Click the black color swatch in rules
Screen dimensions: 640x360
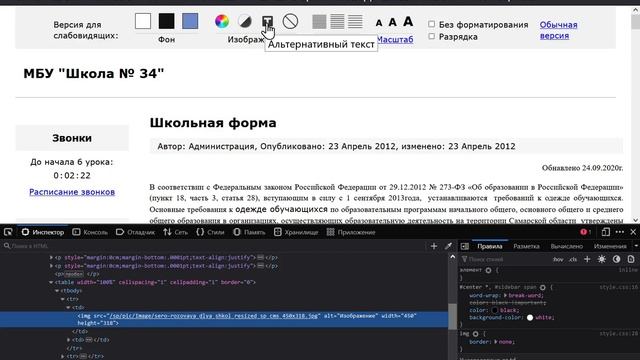[x=495, y=310]
